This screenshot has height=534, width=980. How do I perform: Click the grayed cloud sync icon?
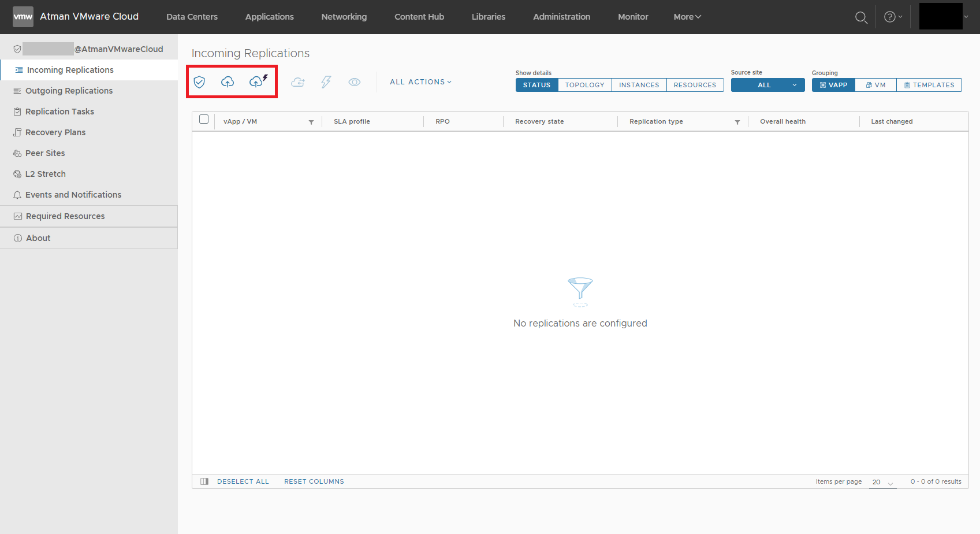click(298, 82)
